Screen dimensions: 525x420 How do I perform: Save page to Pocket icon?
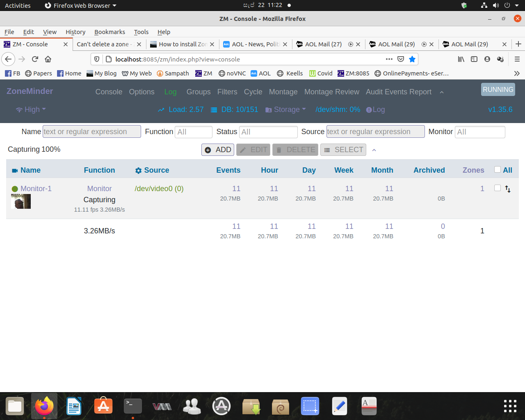[x=401, y=59]
